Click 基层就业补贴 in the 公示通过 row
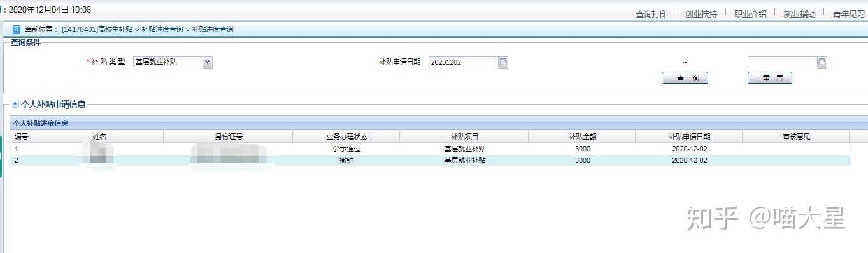 pyautogui.click(x=464, y=149)
